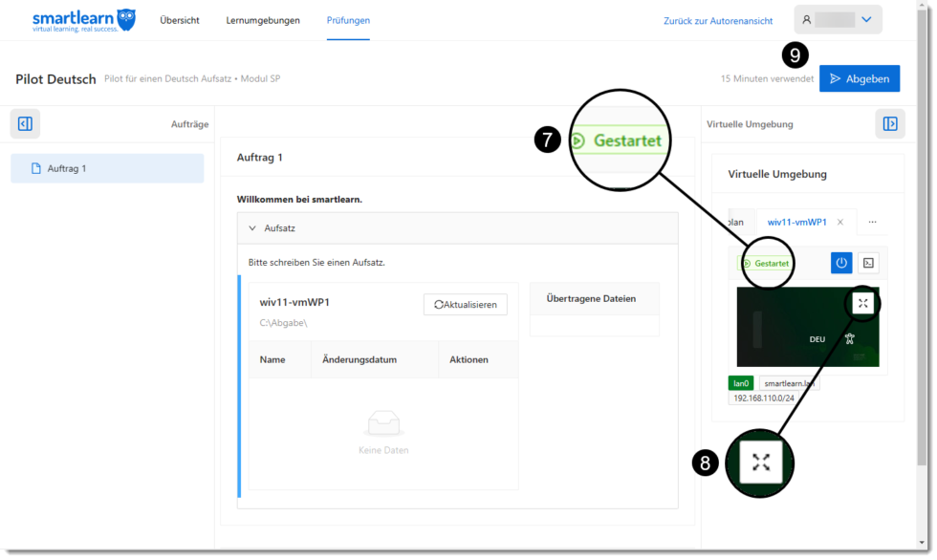
Task: Click the power button for wiv11-vmWP1
Action: (x=840, y=262)
